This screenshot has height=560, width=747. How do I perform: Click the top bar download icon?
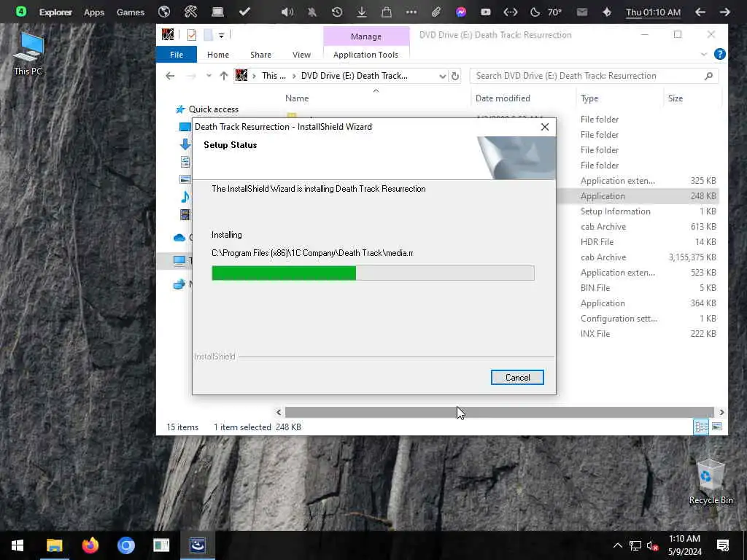point(362,12)
